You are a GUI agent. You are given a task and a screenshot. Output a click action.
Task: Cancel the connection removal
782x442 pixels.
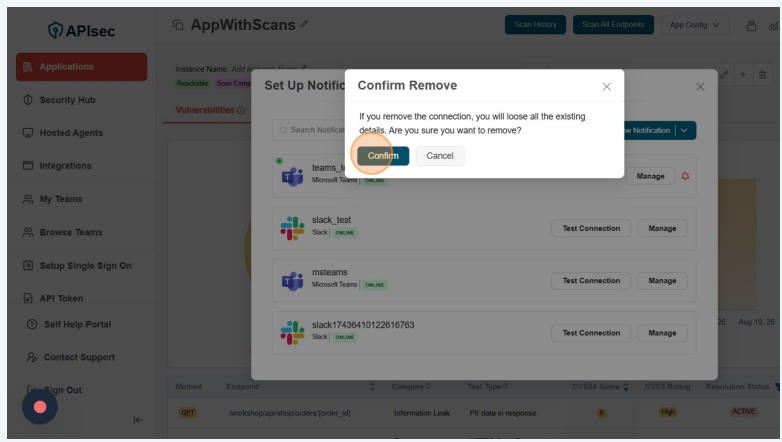click(x=440, y=156)
